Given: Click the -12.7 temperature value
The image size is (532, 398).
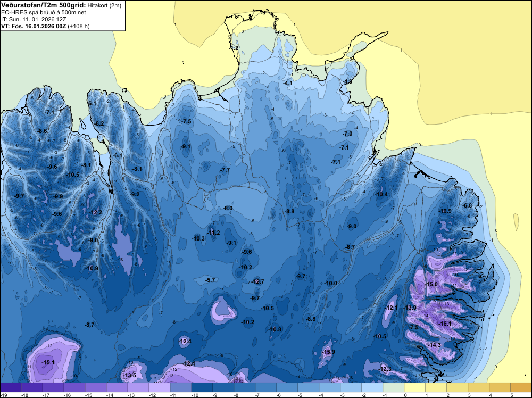Looking at the screenshot, I should click(258, 281).
